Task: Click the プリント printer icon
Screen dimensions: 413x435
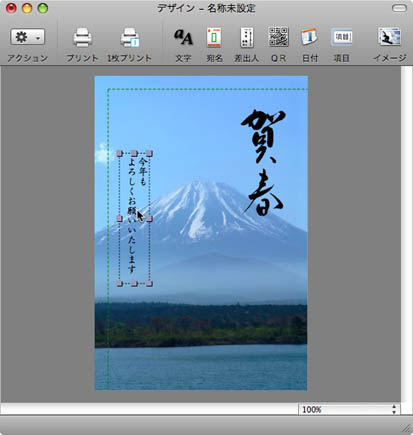Action: pyautogui.click(x=82, y=37)
